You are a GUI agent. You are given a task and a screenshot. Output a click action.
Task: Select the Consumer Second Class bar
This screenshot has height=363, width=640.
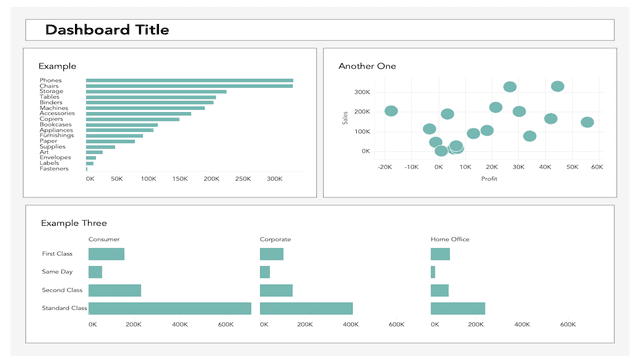click(115, 290)
